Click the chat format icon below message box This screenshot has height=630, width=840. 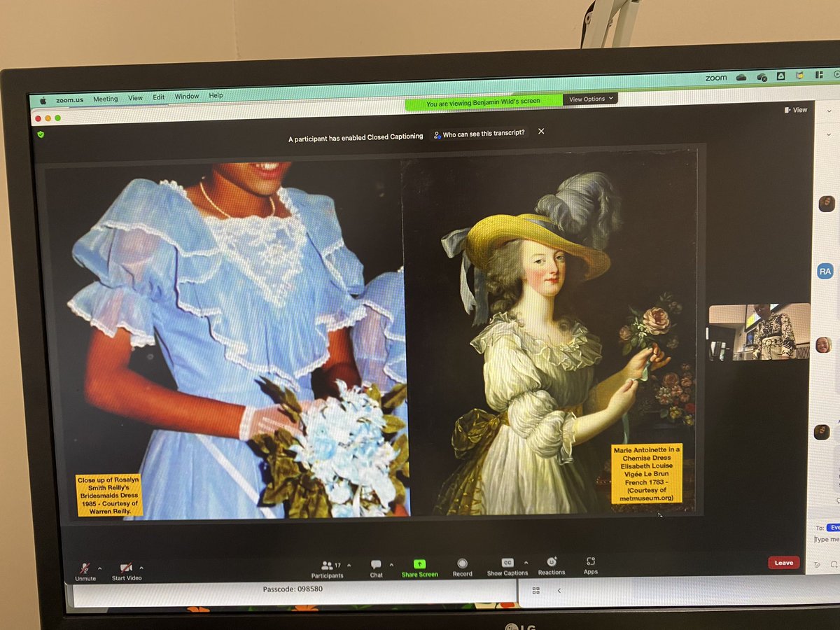[x=817, y=565]
